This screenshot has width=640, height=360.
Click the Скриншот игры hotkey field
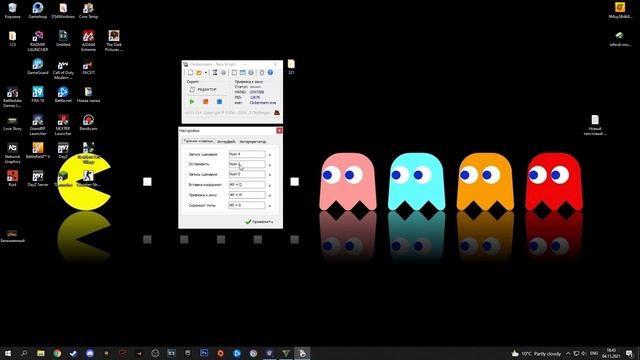247,205
